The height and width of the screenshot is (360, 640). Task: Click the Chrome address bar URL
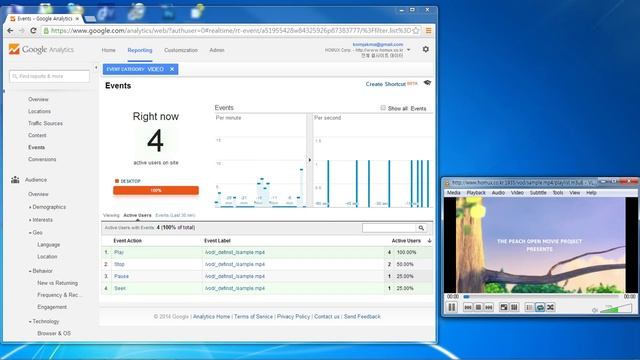coord(231,31)
